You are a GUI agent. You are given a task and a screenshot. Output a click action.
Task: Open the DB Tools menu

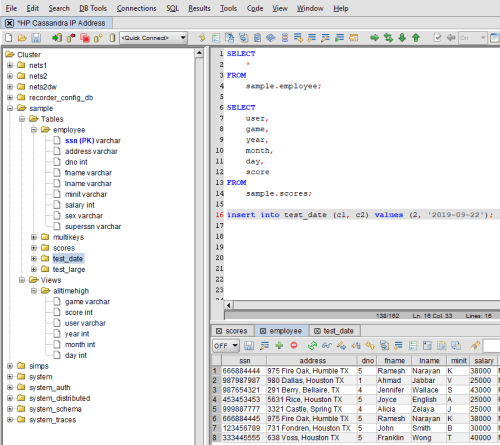click(x=93, y=8)
